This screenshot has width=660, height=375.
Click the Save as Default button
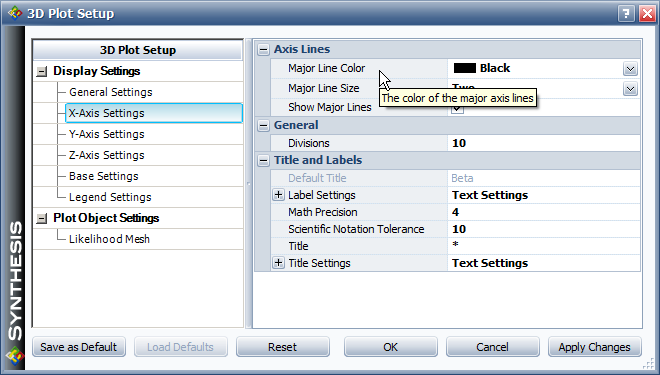coord(79,347)
